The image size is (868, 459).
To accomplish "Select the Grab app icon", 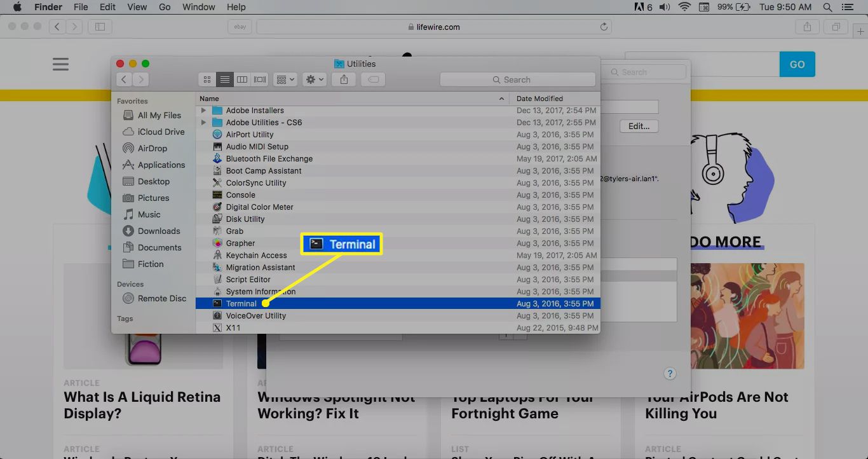I will click(x=217, y=231).
